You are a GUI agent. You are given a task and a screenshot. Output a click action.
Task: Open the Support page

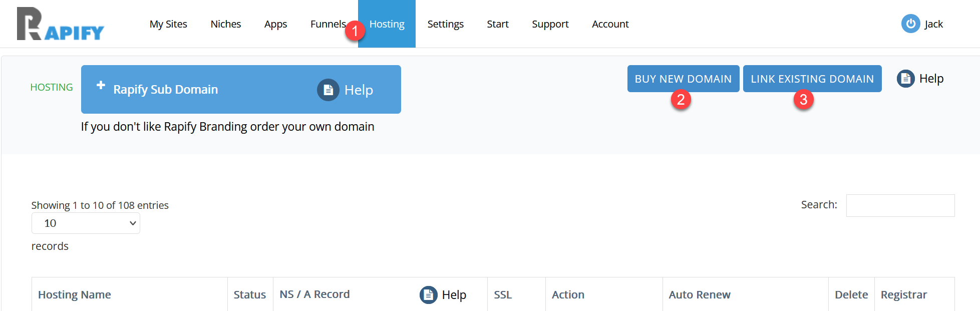click(550, 24)
